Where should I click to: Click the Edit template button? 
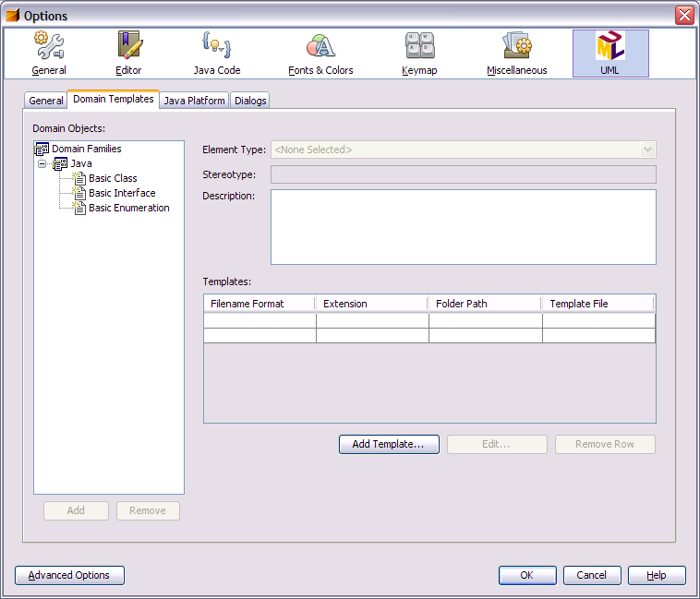497,444
